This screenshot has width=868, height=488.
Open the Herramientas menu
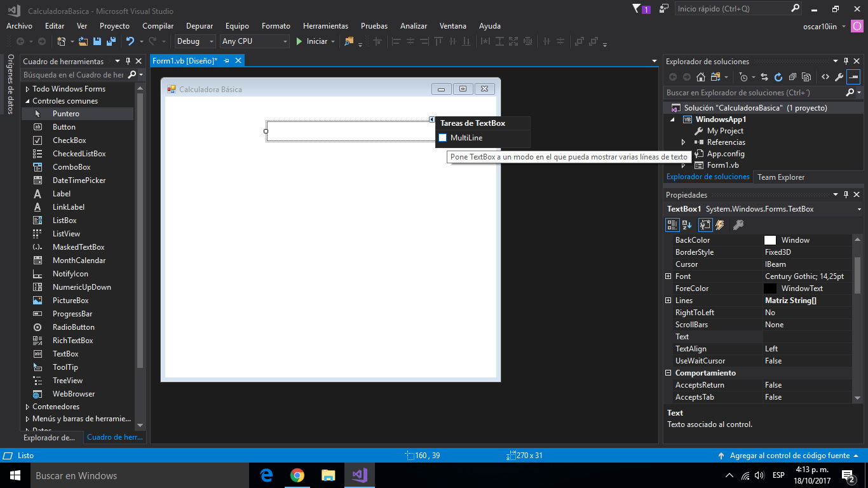[x=325, y=26]
